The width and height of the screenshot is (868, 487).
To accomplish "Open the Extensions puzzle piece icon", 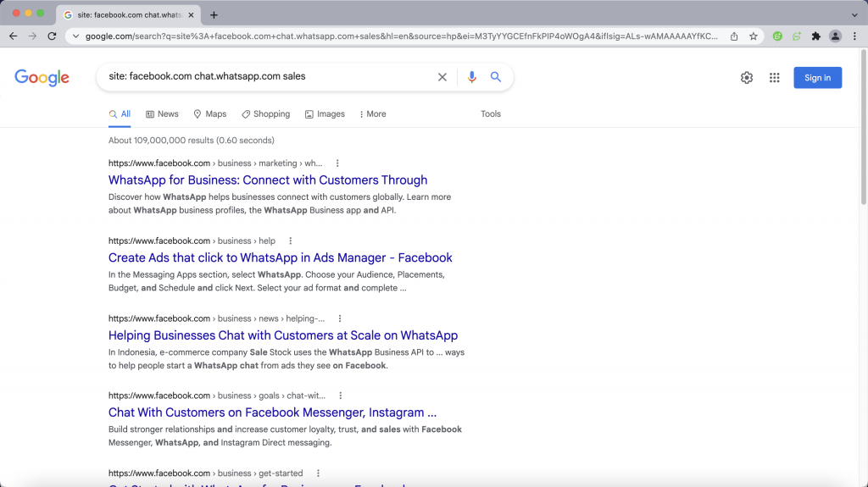I will [816, 36].
